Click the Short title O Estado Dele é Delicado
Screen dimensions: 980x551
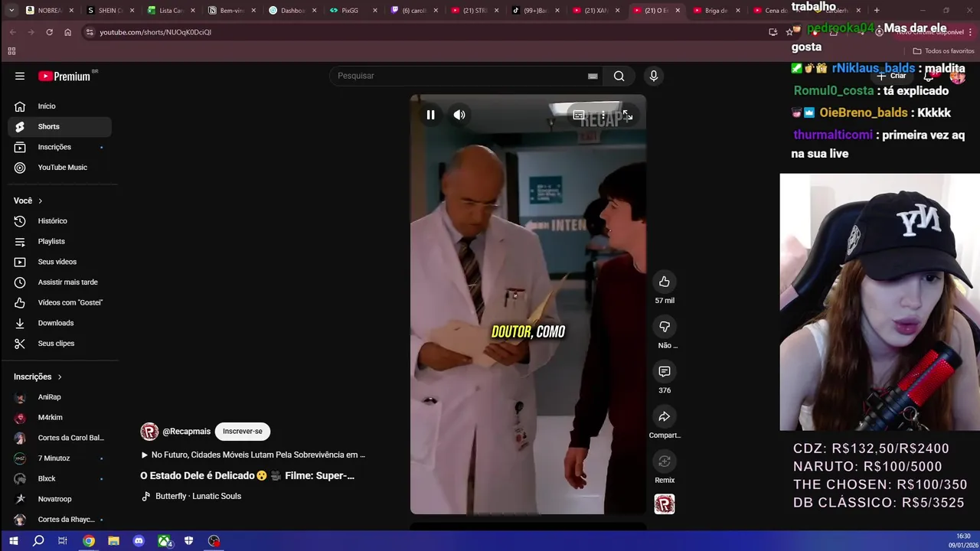[x=247, y=476]
